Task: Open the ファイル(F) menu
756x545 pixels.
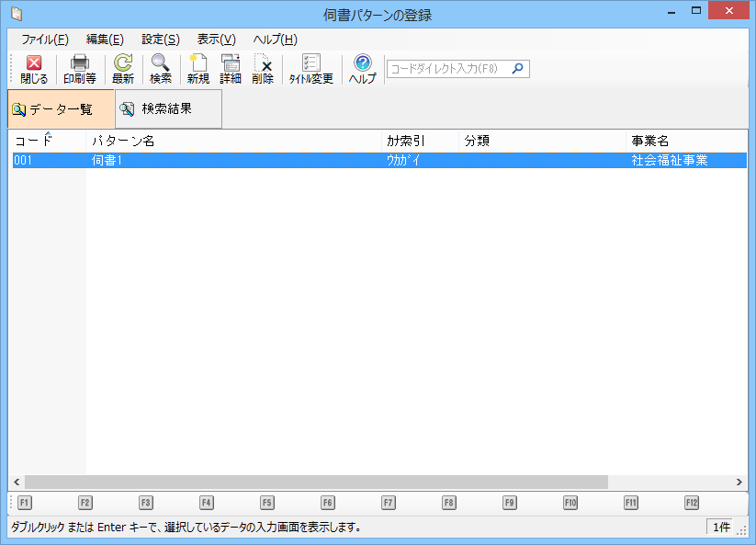Action: tap(45, 40)
